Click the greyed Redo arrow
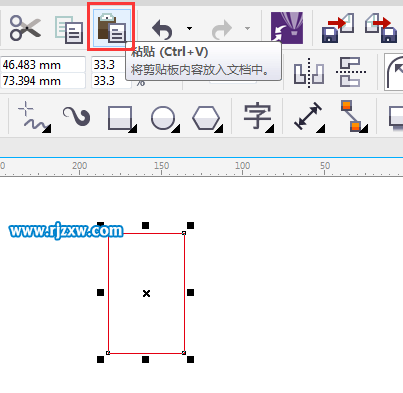403x393 pixels. [x=222, y=29]
